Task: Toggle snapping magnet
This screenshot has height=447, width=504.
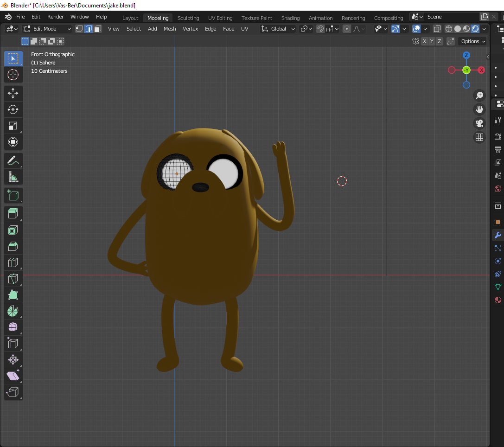Action: click(x=320, y=29)
